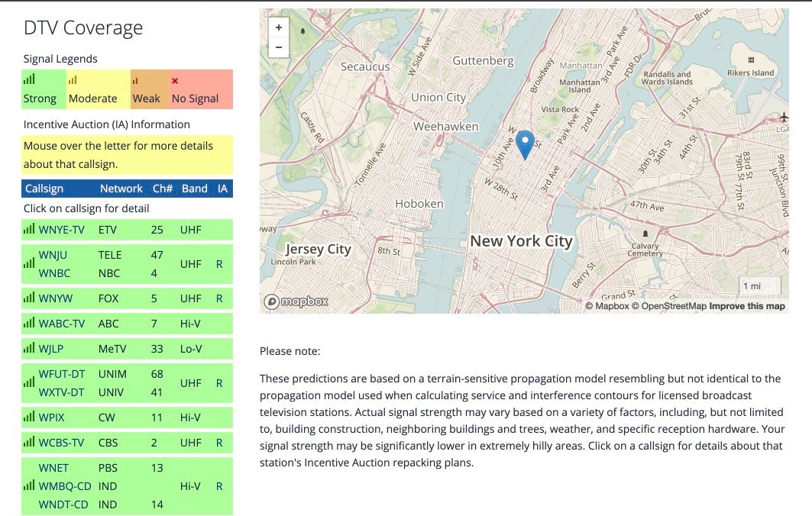The width and height of the screenshot is (812, 516).
Task: Click the Improve this map link
Action: point(747,306)
